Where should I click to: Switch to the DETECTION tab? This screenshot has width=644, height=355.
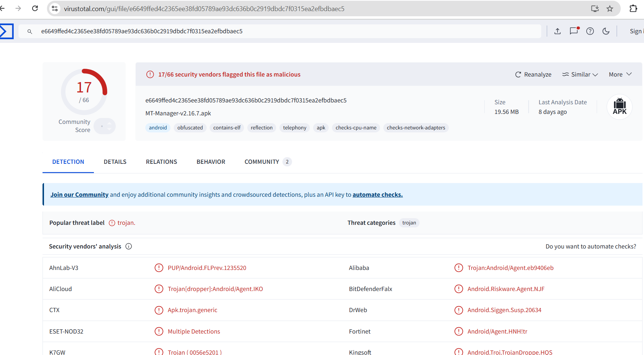(x=68, y=162)
